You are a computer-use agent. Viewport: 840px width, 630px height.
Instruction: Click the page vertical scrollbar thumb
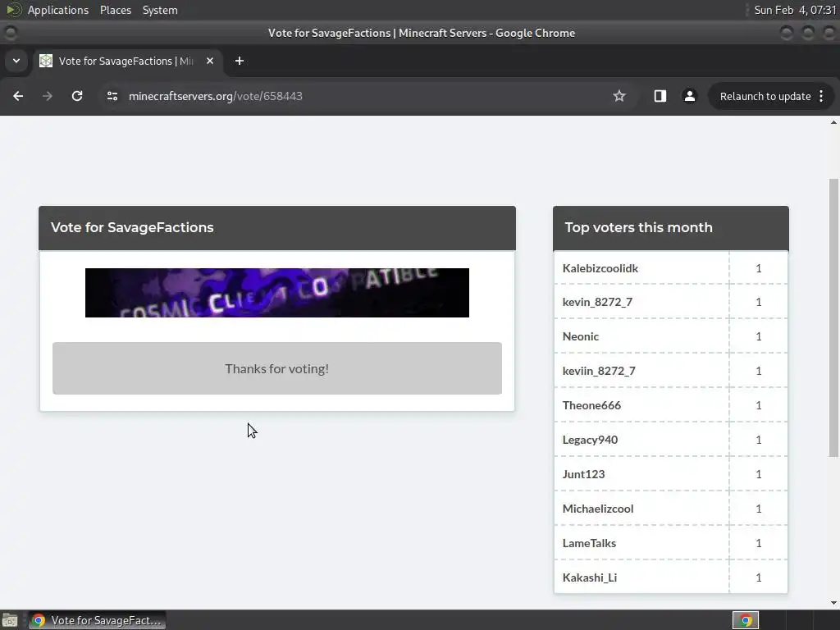click(833, 317)
